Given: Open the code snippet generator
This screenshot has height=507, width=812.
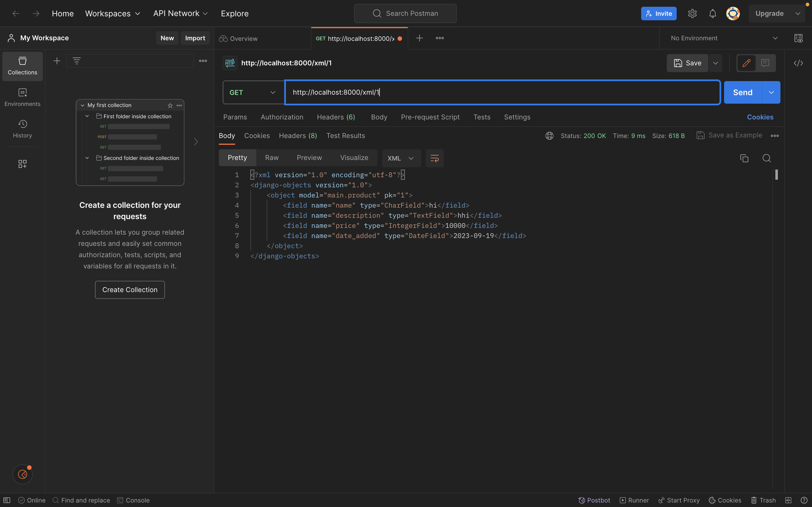Looking at the screenshot, I should 799,63.
